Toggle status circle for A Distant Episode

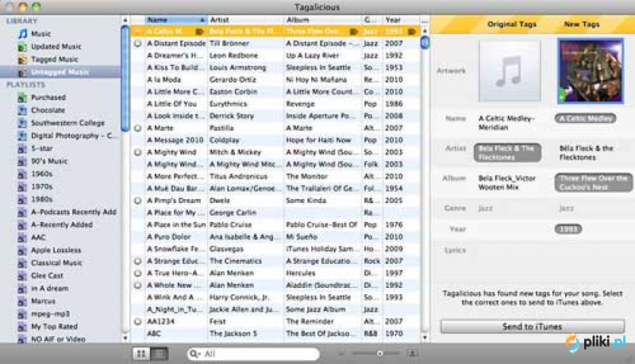pos(138,44)
